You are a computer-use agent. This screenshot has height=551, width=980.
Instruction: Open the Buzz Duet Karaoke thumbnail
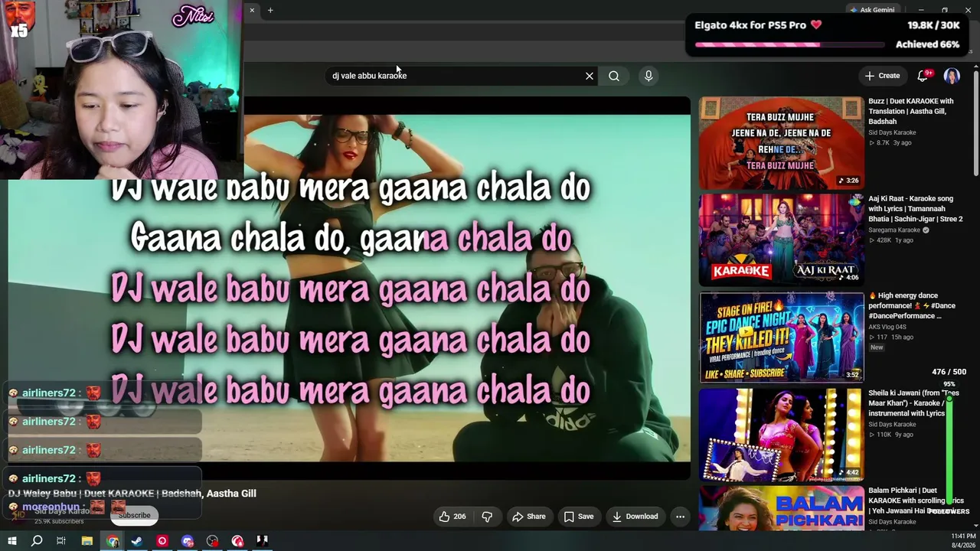click(x=781, y=143)
